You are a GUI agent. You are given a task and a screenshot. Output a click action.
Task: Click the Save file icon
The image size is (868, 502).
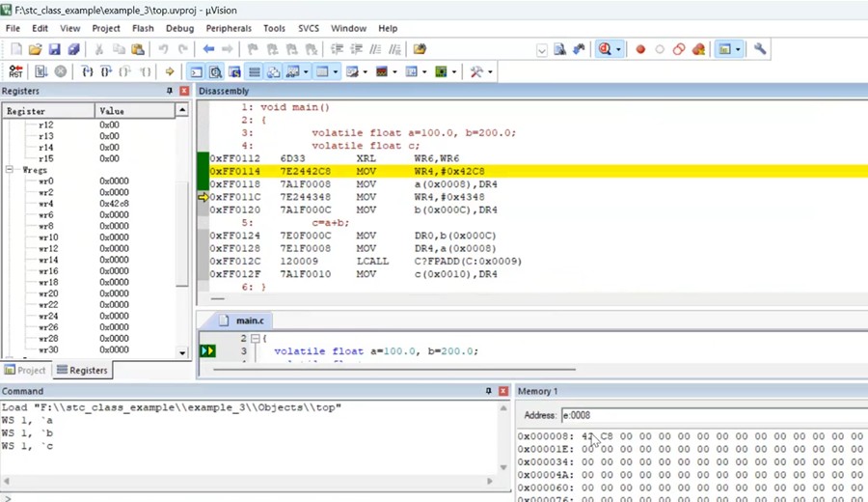click(55, 49)
